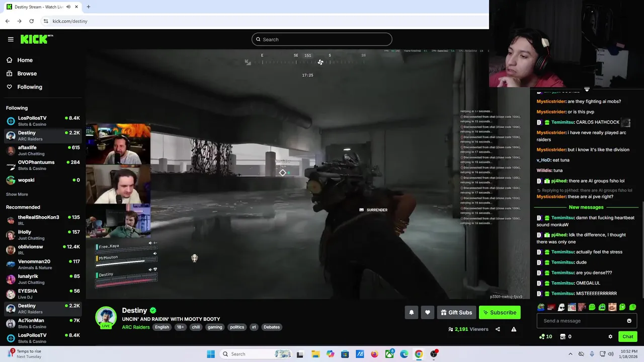This screenshot has height=362, width=644.
Task: Open LosPollosTV channel under Following
Action: point(43,121)
